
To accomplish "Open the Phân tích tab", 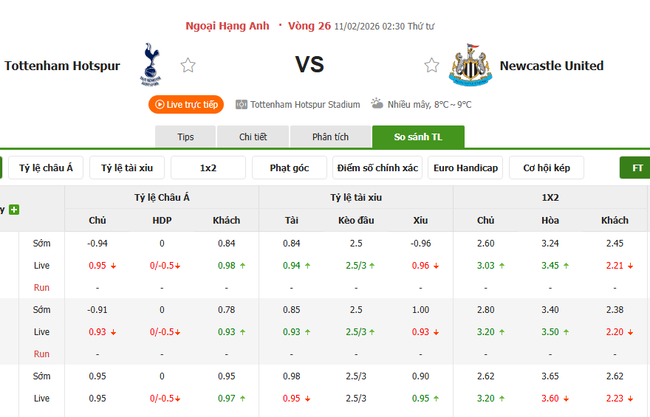I will coord(329,137).
